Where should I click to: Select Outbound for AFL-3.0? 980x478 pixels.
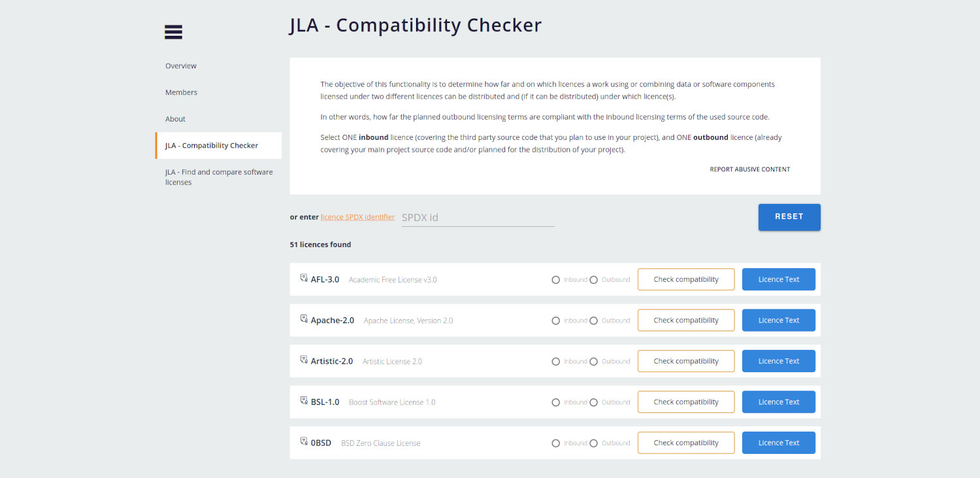click(x=594, y=279)
